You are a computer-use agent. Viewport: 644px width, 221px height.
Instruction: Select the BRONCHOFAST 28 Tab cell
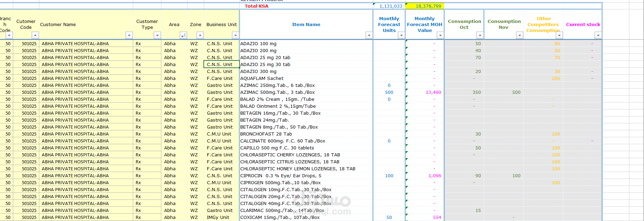306,134
